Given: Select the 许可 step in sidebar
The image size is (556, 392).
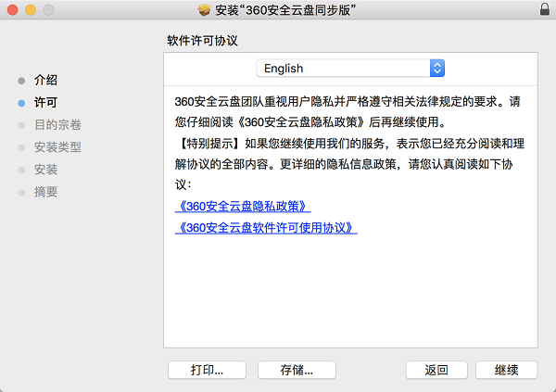Looking at the screenshot, I should click(x=45, y=103).
